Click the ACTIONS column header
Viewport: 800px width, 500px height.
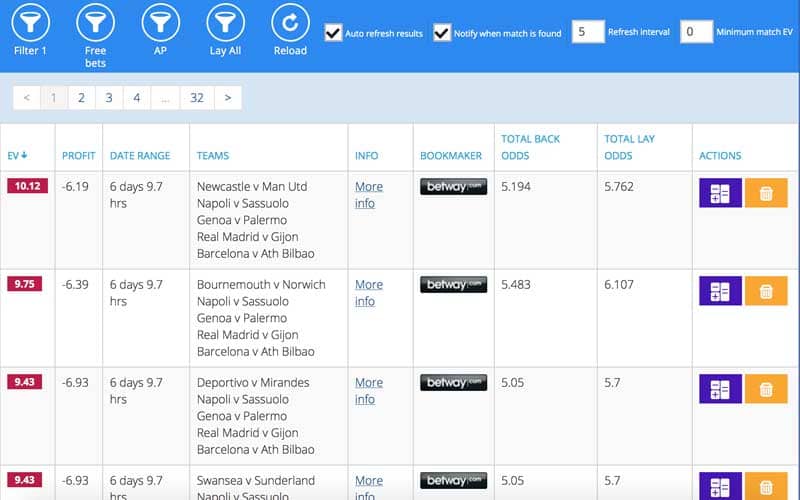pyautogui.click(x=720, y=156)
